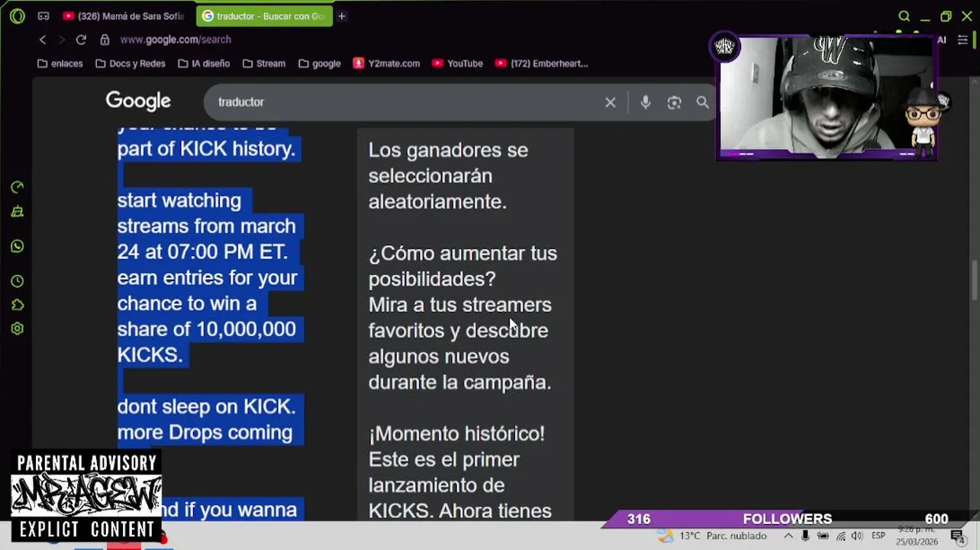Open the Opera GX main menu logo
This screenshot has width=980, height=550.
point(17,15)
